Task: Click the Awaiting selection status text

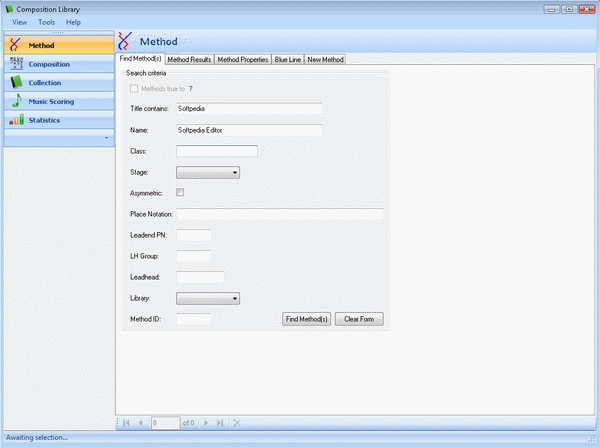Action: (37, 437)
